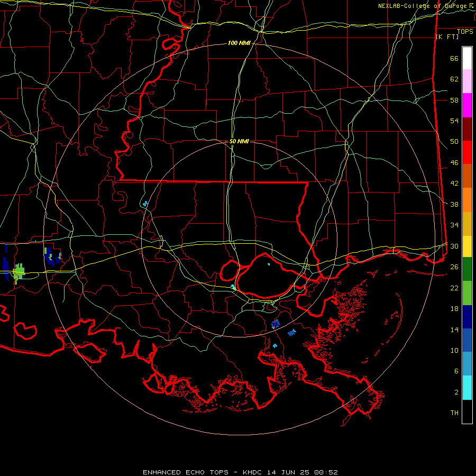Click the legend value label 42
This screenshot has height=476, width=476.
click(454, 184)
